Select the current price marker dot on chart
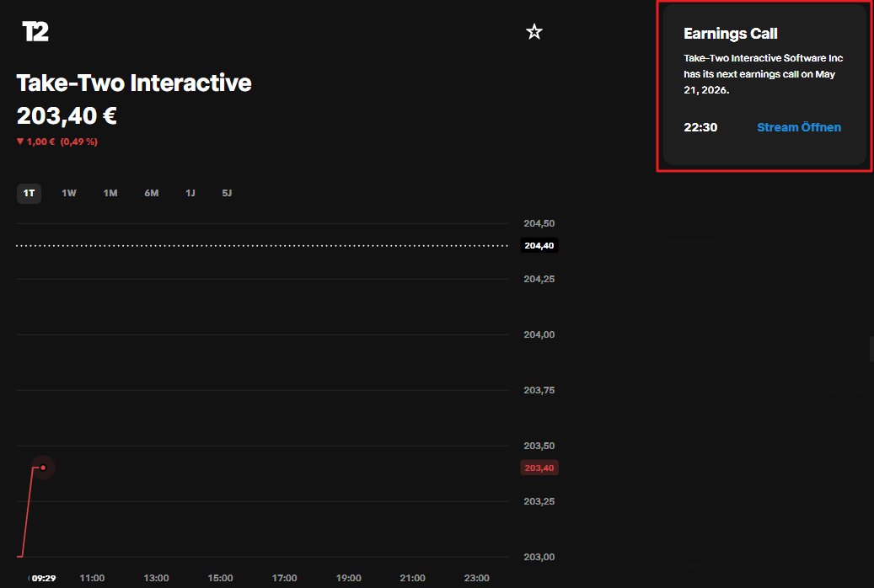This screenshot has width=874, height=588. point(43,468)
